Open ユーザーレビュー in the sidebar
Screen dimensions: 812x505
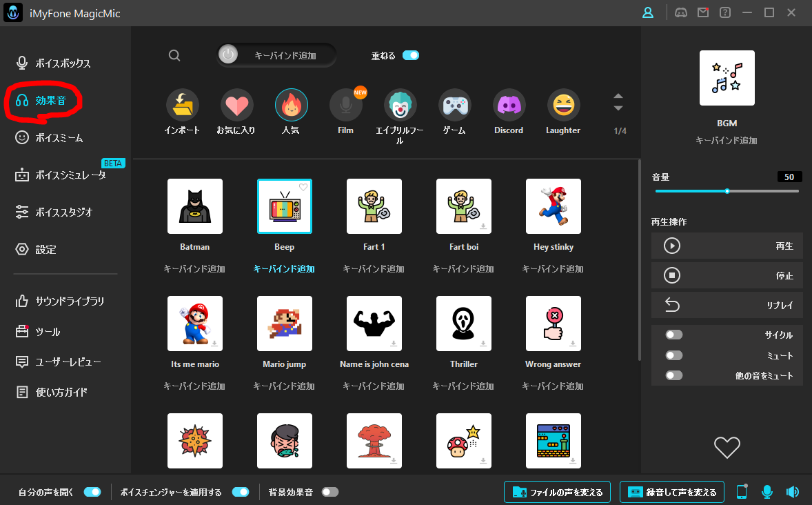coord(59,362)
